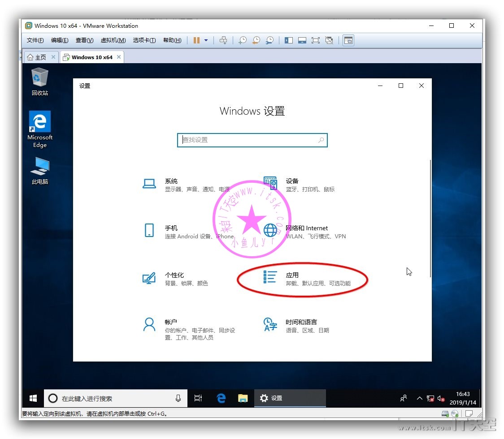Image resolution: width=504 pixels, height=439 pixels.
Task: Open the 选项卡(T) menu
Action: coord(144,40)
